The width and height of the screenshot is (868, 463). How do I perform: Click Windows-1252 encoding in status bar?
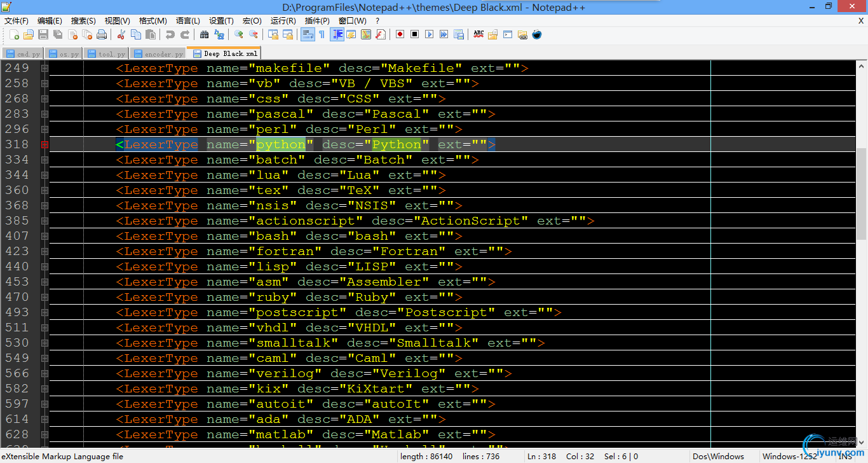tap(790, 456)
